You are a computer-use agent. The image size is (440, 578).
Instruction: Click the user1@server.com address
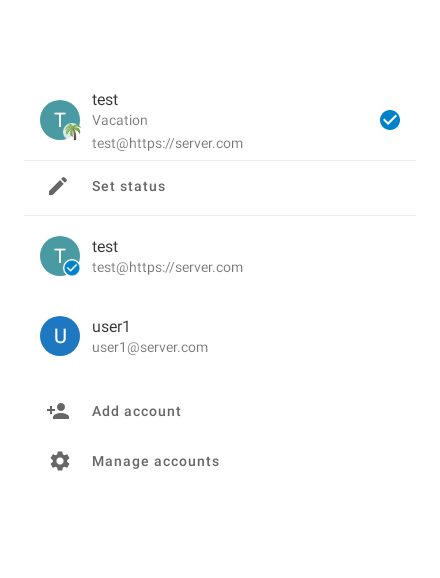point(150,348)
